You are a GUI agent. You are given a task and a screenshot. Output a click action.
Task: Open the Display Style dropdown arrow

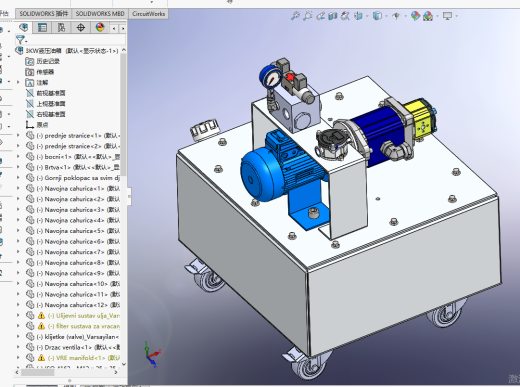(387, 16)
